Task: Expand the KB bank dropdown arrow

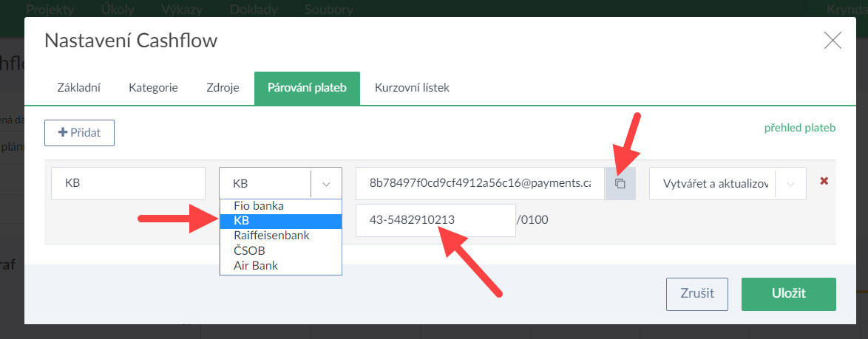Action: [326, 183]
